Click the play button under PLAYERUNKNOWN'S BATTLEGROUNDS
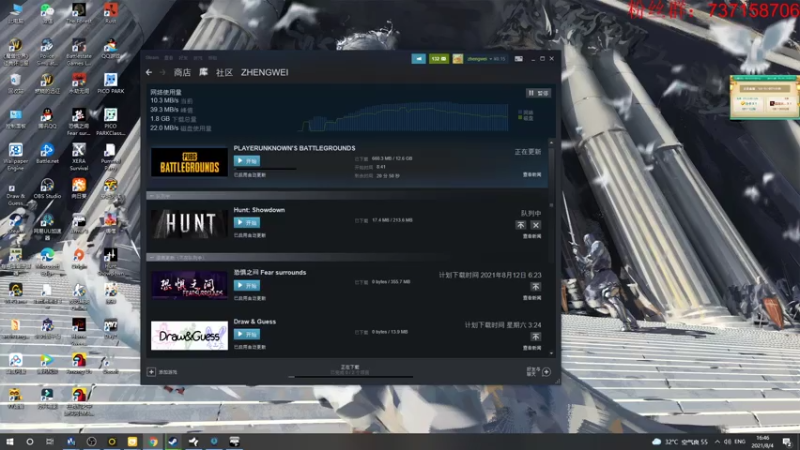The height and width of the screenshot is (450, 800). pyautogui.click(x=247, y=161)
